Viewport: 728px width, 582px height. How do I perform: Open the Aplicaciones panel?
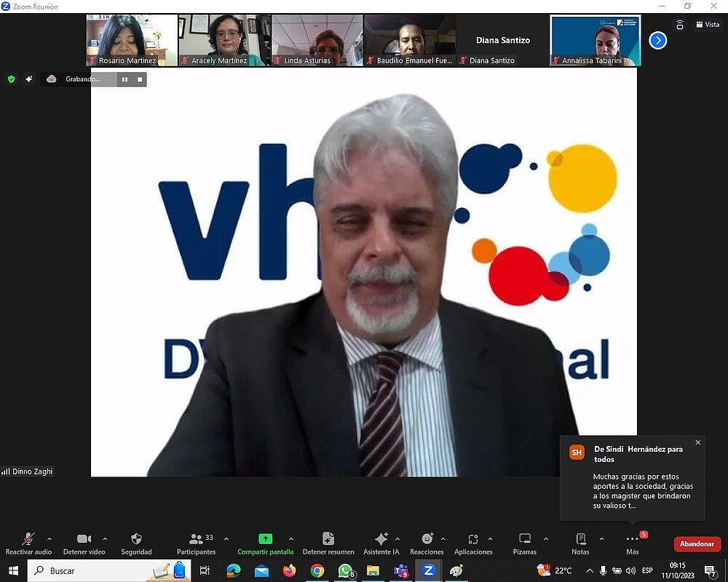(473, 539)
